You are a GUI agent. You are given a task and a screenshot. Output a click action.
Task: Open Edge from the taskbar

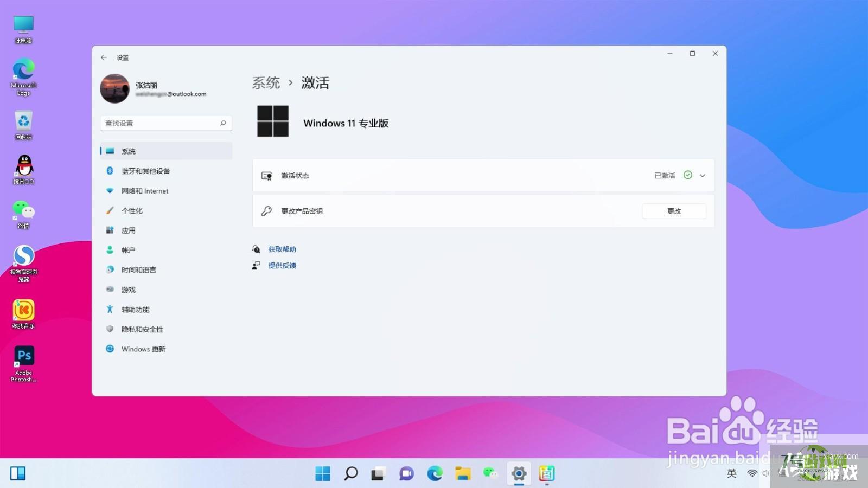(435, 473)
